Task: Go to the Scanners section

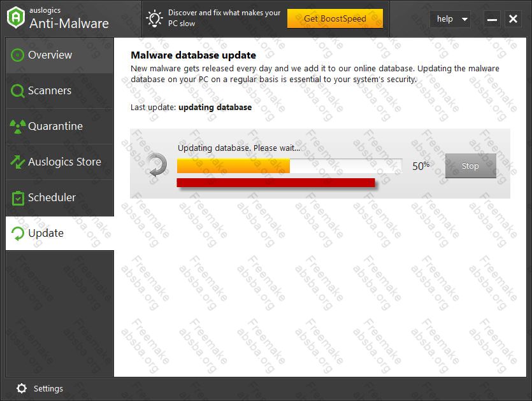Action: 60,91
